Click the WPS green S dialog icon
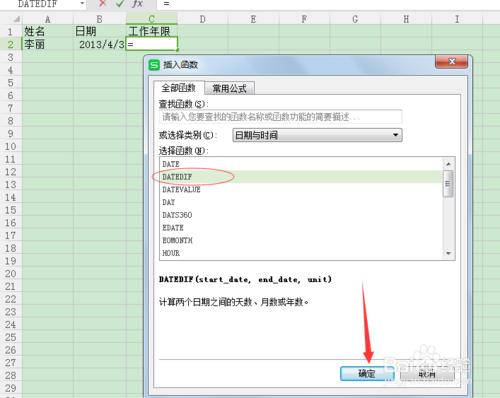This screenshot has width=500, height=398. pos(154,65)
